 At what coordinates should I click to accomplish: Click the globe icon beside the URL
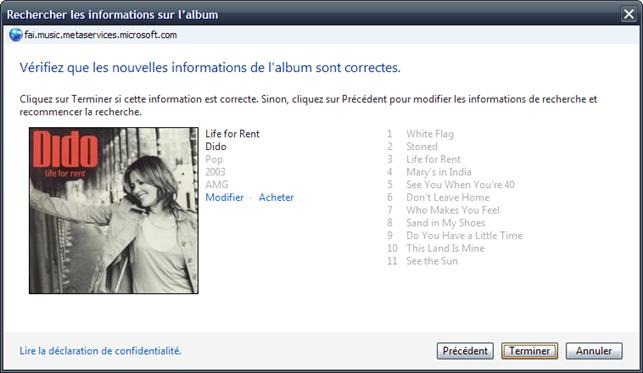[16, 35]
